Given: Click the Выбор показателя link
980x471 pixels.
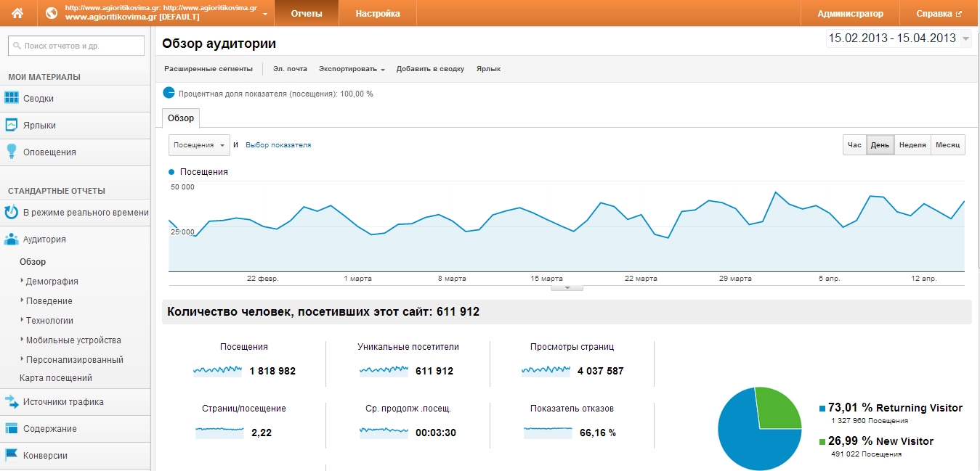Looking at the screenshot, I should pos(278,145).
